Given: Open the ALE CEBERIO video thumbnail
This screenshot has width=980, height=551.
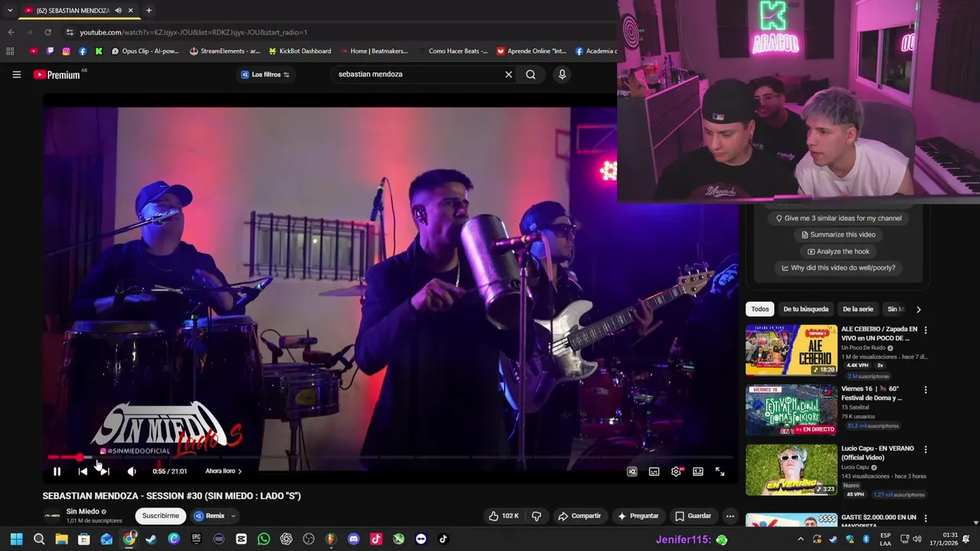Looking at the screenshot, I should 792,350.
